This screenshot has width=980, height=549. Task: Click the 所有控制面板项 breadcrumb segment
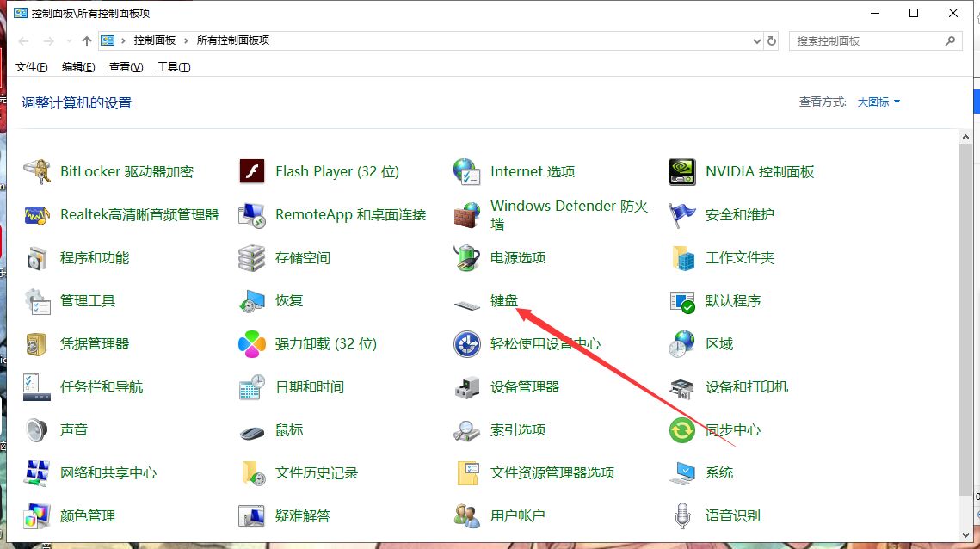[x=233, y=40]
